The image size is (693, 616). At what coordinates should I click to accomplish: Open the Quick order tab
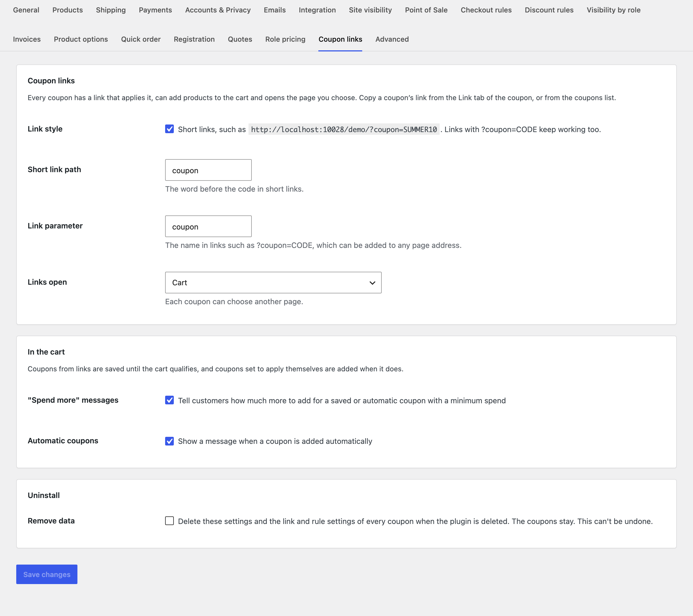141,39
